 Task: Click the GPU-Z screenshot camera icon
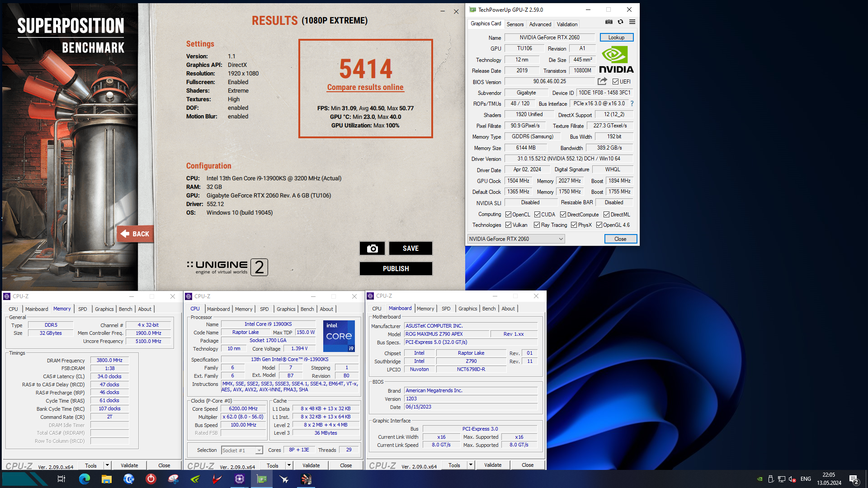click(609, 22)
